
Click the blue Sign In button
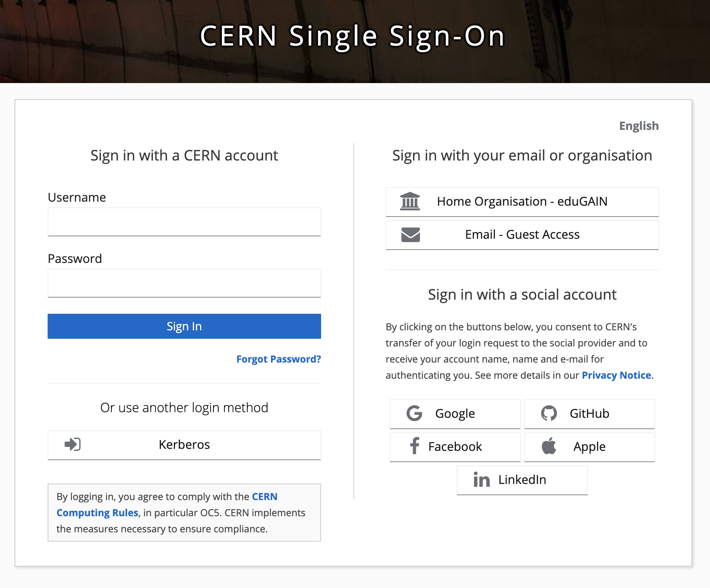(x=184, y=326)
